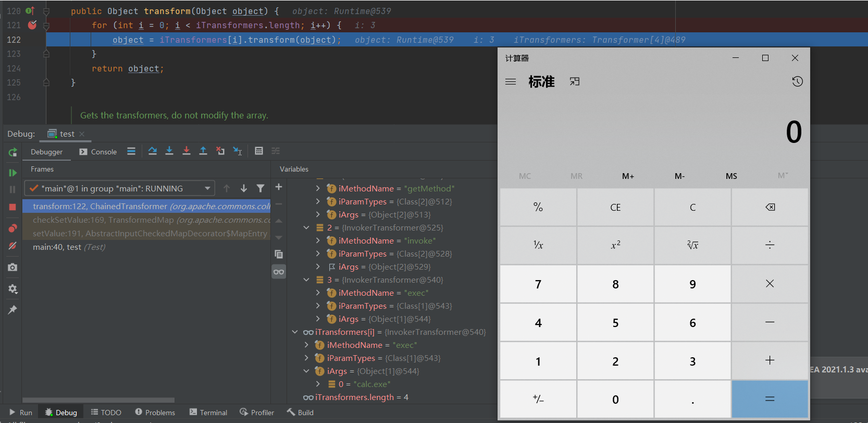The image size is (868, 423).
Task: Toggle show watches glasses icon
Action: coord(279,272)
